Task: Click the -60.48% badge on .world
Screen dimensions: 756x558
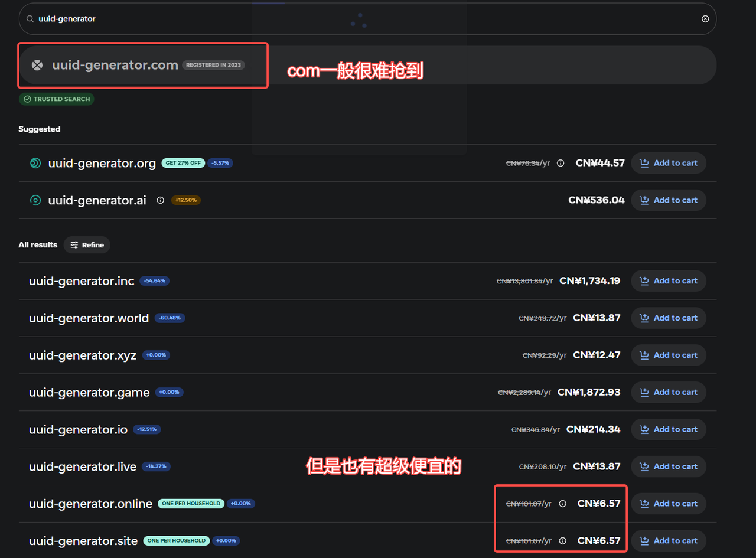Action: (x=170, y=318)
